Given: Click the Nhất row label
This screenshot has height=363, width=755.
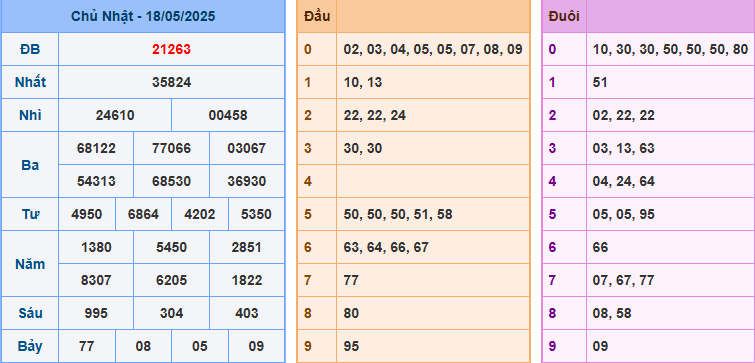Looking at the screenshot, I should (30, 82).
